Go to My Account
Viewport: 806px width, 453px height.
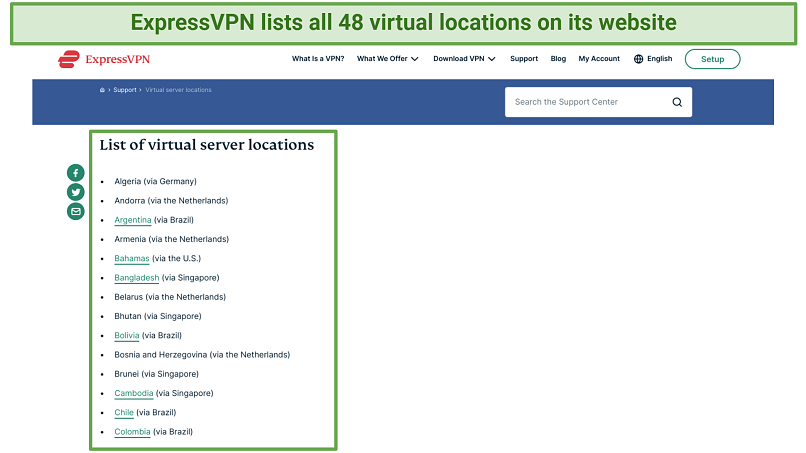click(x=599, y=59)
